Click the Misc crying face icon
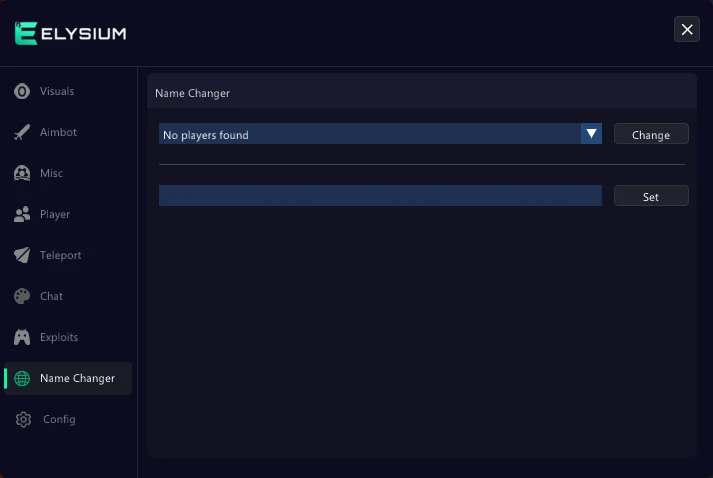The width and height of the screenshot is (713, 478). pos(22,173)
